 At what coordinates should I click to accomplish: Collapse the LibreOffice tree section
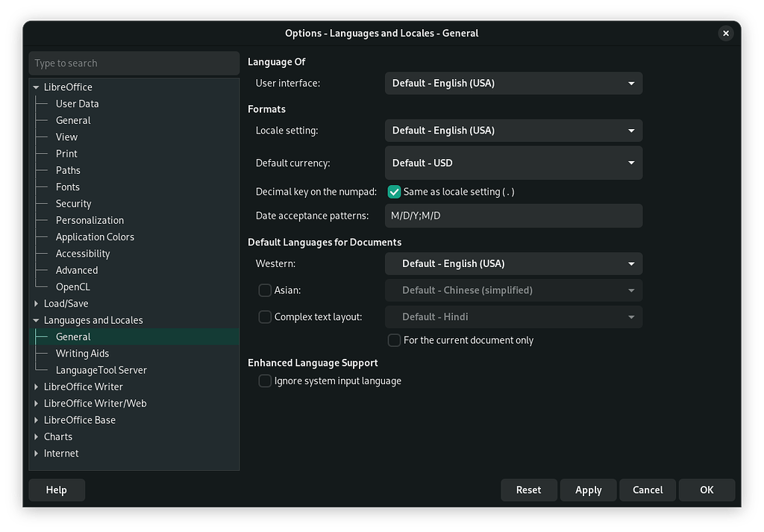click(37, 87)
